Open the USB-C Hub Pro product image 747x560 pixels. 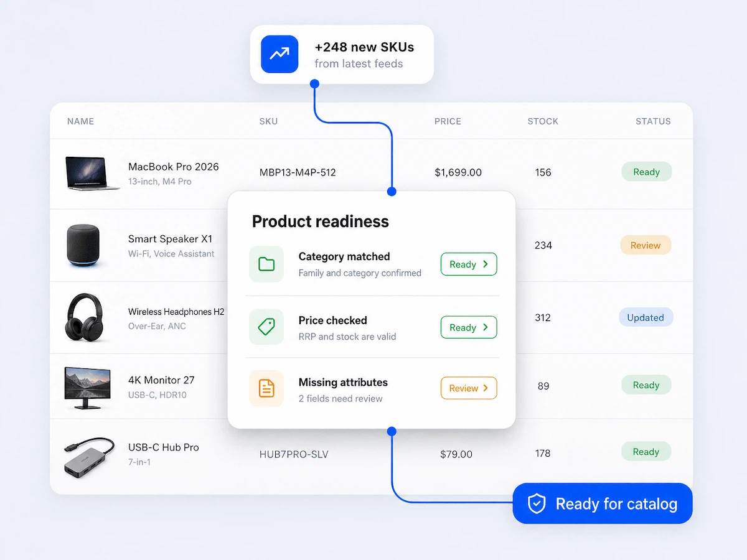pos(90,457)
